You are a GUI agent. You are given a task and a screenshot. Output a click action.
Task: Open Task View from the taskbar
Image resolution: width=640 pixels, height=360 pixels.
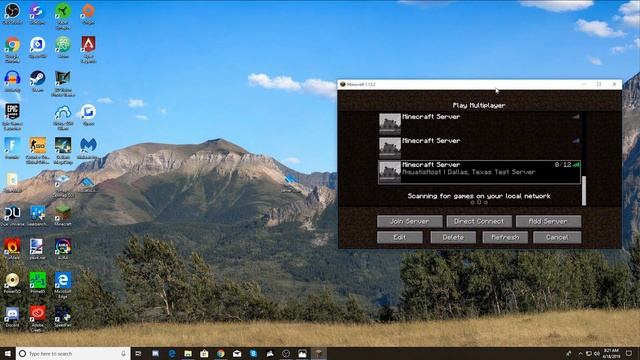click(x=138, y=353)
